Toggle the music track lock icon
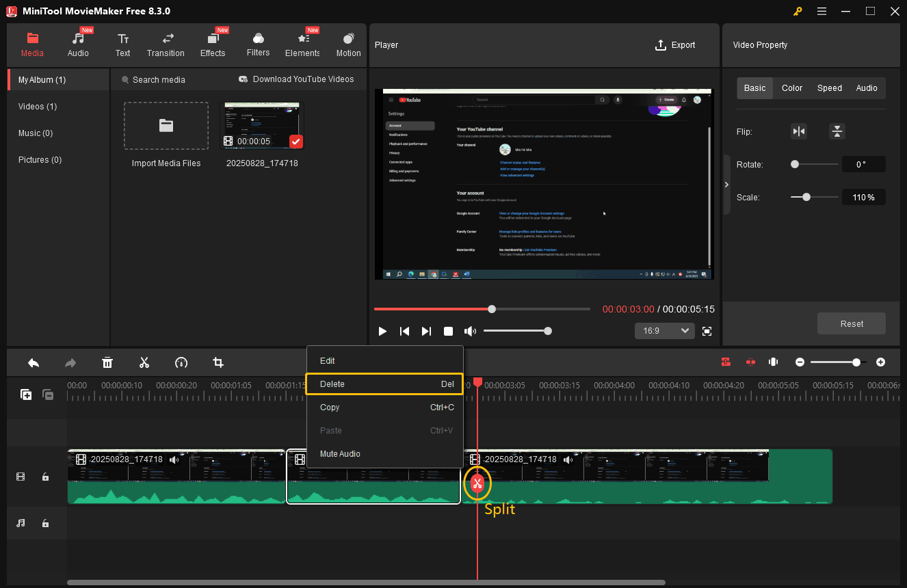Viewport: 907px width, 588px height. pos(45,523)
